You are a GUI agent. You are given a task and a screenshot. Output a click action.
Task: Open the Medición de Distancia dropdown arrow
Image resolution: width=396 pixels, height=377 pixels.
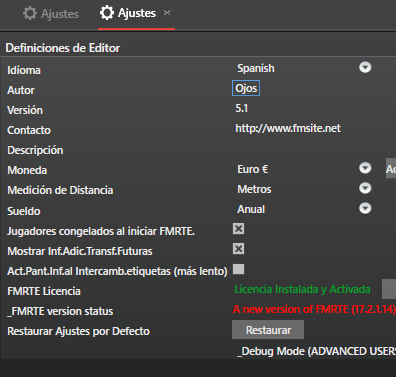365,188
